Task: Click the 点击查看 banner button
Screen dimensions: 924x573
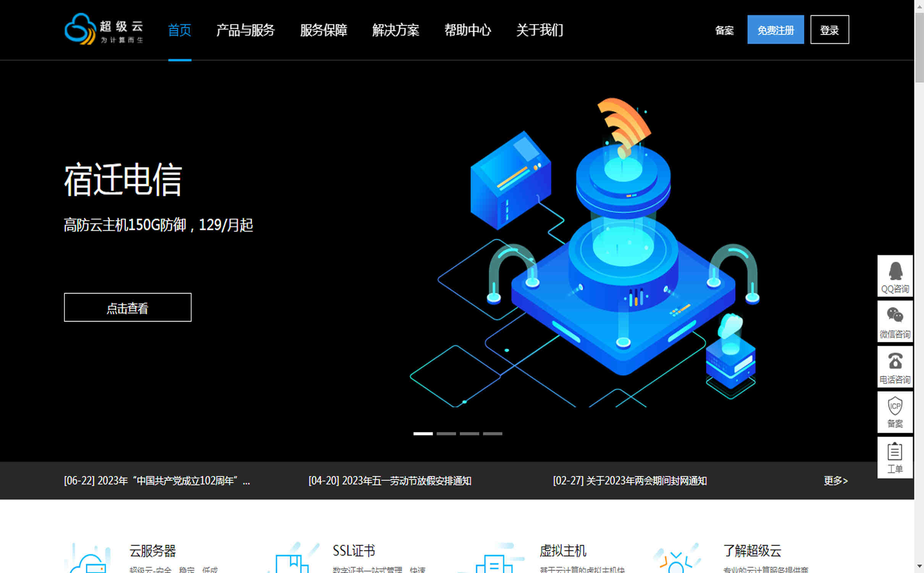Action: click(128, 308)
